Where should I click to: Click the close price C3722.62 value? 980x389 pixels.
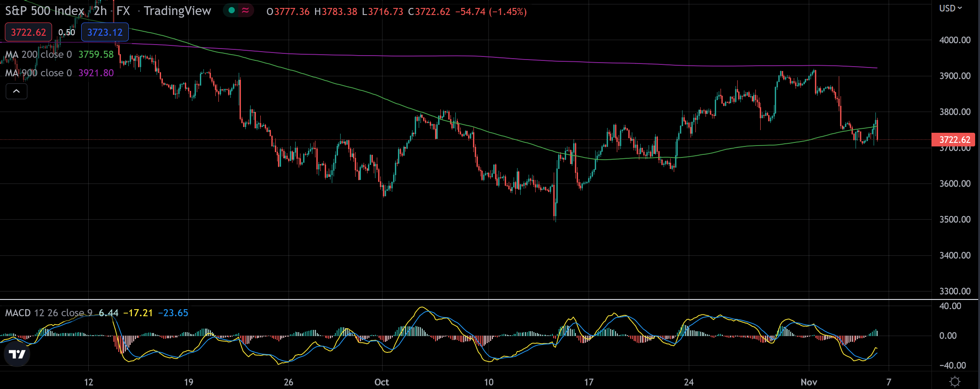429,11
